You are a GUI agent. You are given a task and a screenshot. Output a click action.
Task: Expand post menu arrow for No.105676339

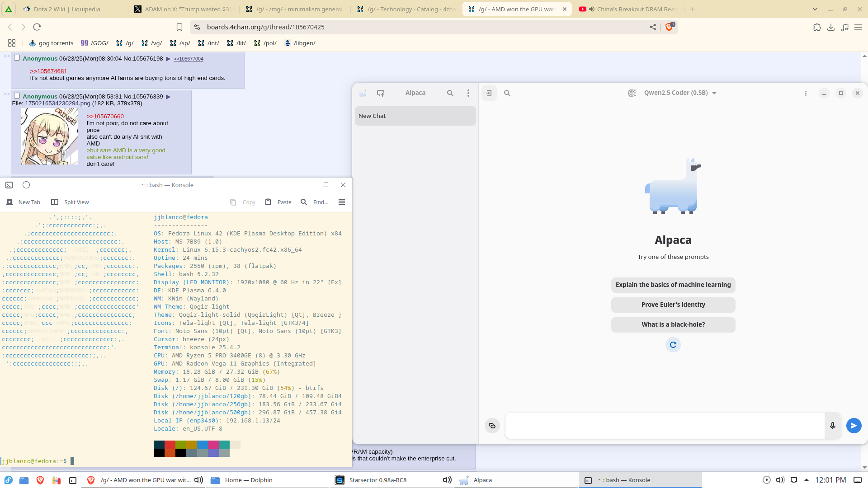pyautogui.click(x=168, y=97)
